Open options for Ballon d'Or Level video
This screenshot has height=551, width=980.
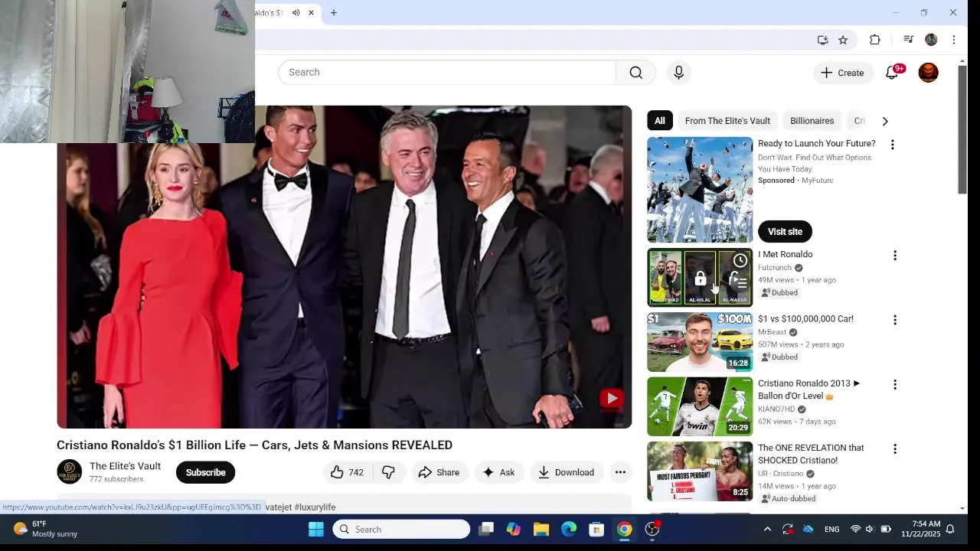894,384
